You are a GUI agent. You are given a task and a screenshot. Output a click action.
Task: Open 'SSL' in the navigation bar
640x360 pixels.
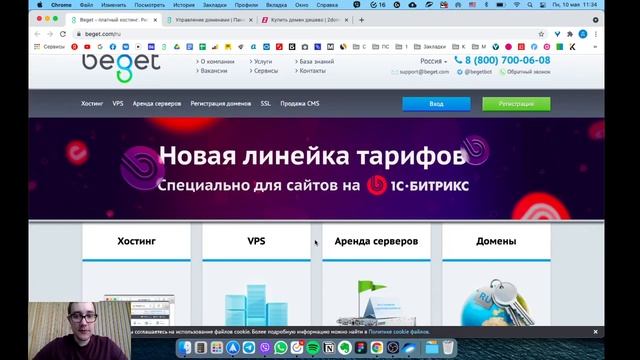[x=266, y=104]
